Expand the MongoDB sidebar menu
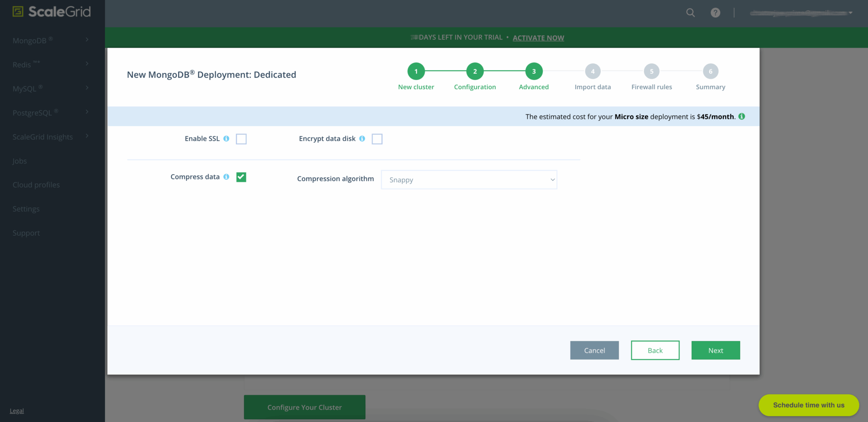Screen dimensions: 868x422 tap(50, 41)
